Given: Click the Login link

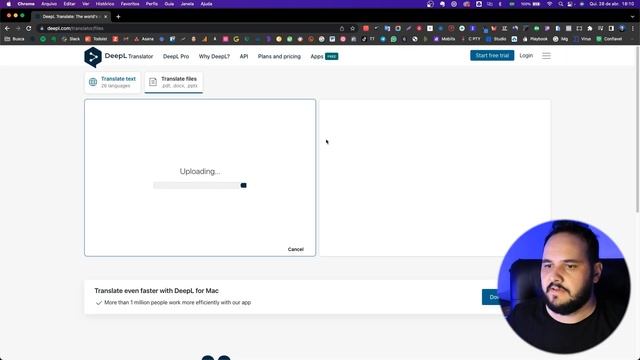Looking at the screenshot, I should point(526,56).
